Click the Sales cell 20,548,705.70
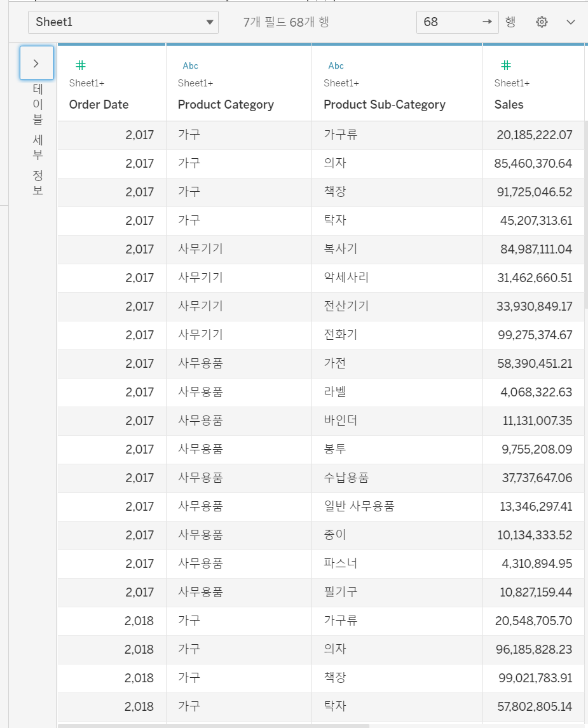This screenshot has height=728, width=588. (x=534, y=621)
